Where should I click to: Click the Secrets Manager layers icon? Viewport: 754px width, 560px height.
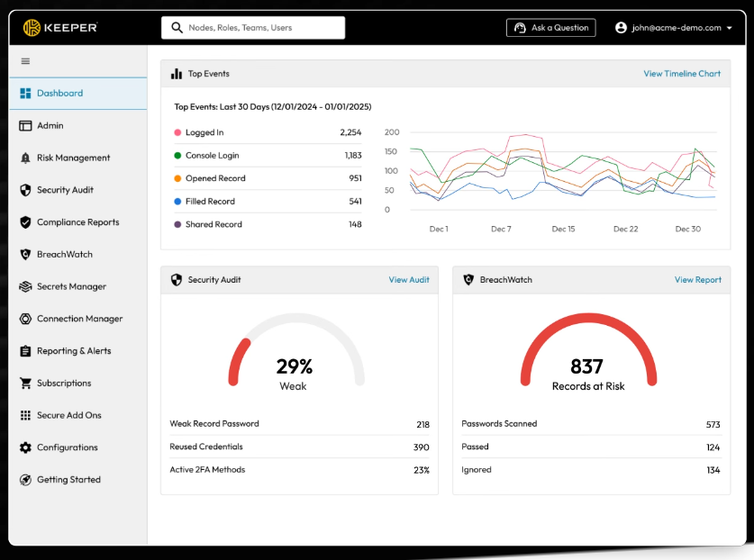click(x=25, y=286)
